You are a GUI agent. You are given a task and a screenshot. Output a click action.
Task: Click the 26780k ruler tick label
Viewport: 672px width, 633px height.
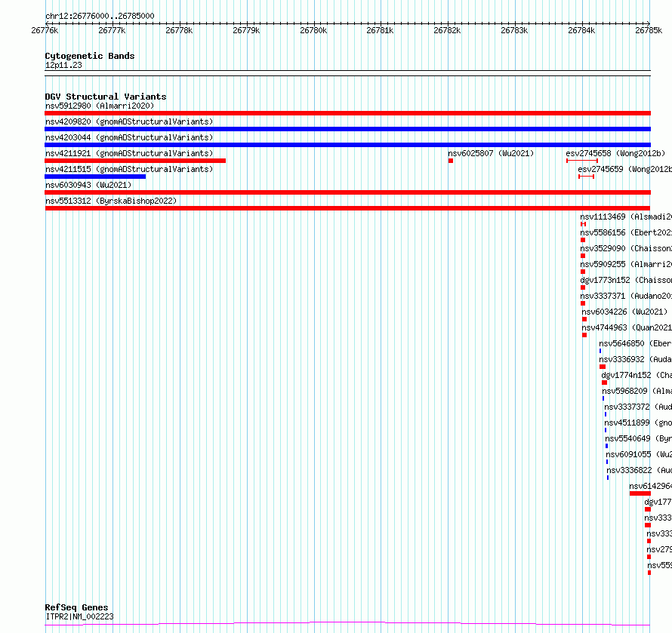coord(313,30)
